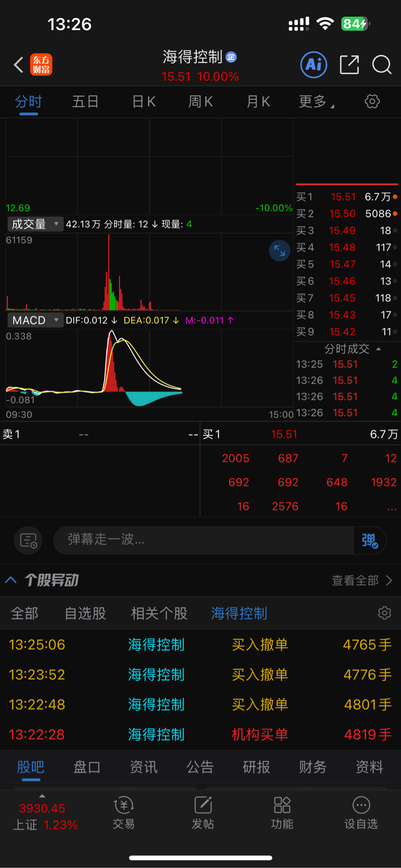The image size is (401, 868).
Task: Open the 成交量 indicator dropdown
Action: [36, 224]
